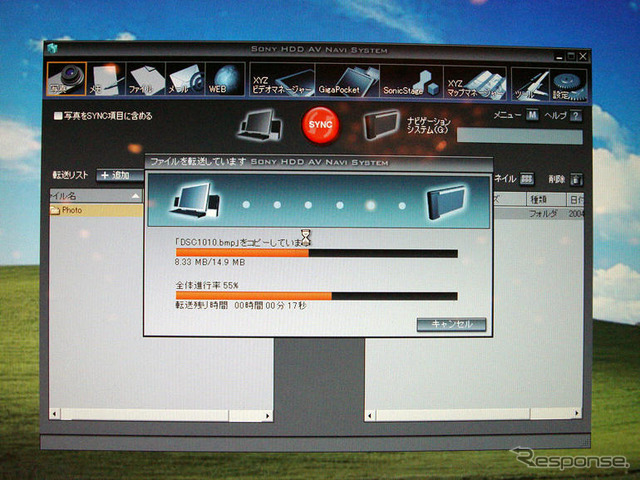Open the 設定 (Settings) gear icon
The image size is (640, 480).
pyautogui.click(x=569, y=84)
